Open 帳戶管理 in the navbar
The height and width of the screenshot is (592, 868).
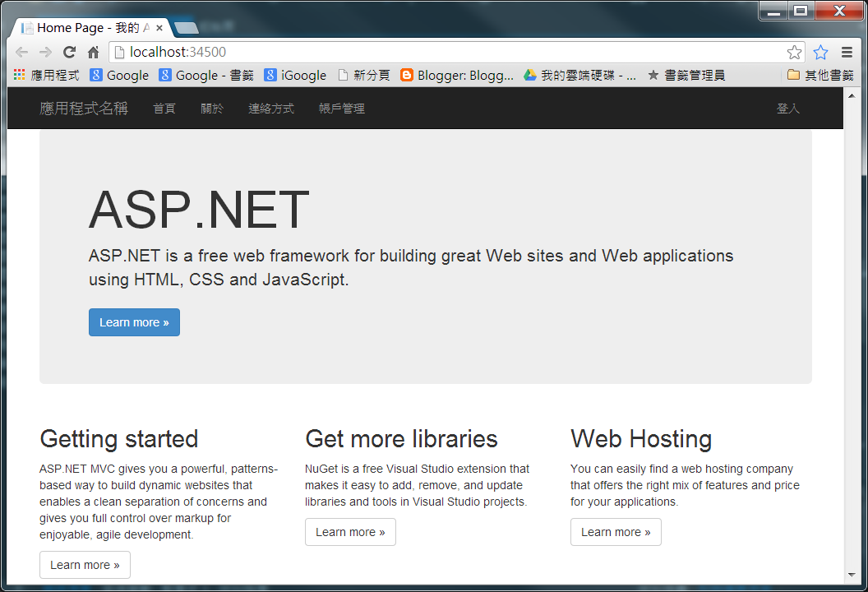click(342, 109)
